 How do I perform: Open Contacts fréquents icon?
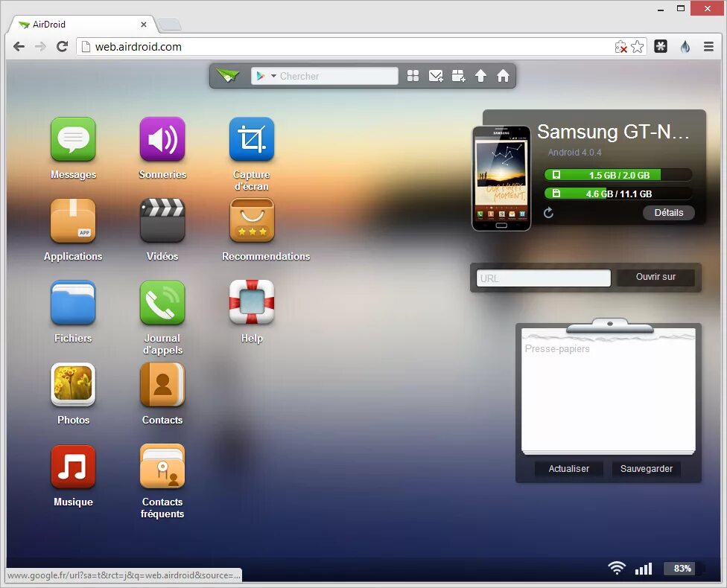click(162, 467)
